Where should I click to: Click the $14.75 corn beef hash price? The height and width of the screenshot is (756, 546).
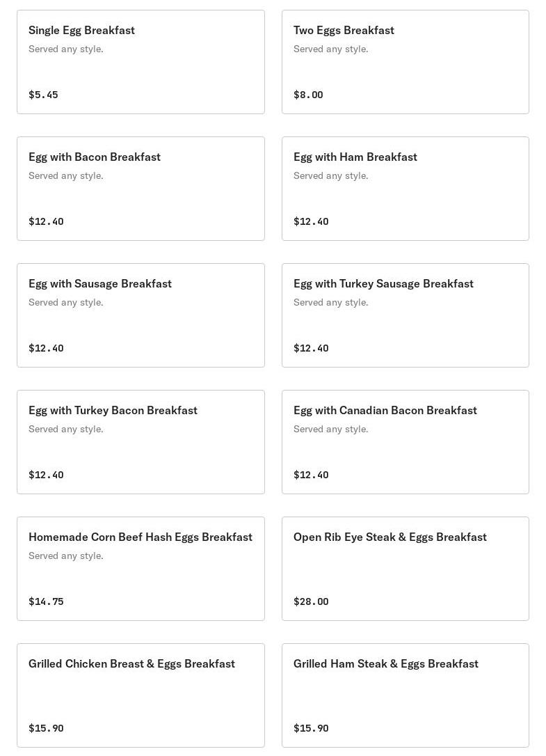pyautogui.click(x=46, y=601)
